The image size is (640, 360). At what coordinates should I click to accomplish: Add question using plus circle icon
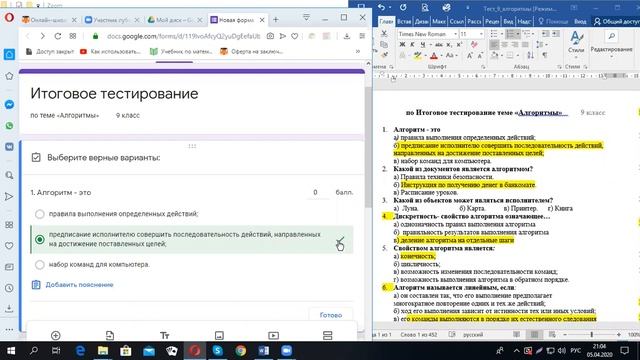tap(56, 336)
